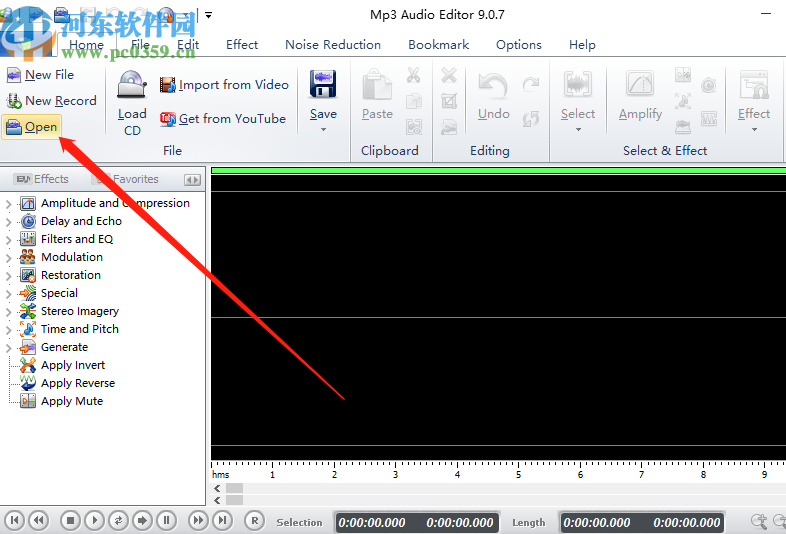Click the R record button
The image size is (786, 534).
coord(255,520)
